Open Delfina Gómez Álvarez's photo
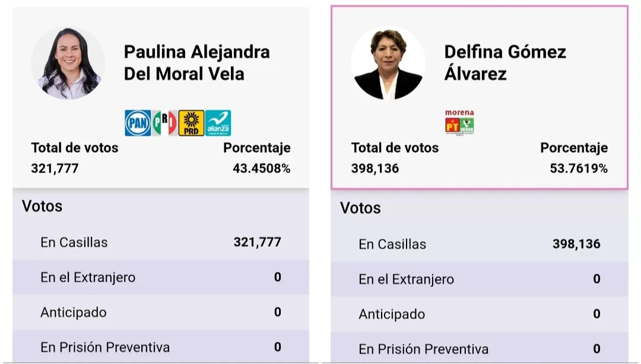 (388, 63)
